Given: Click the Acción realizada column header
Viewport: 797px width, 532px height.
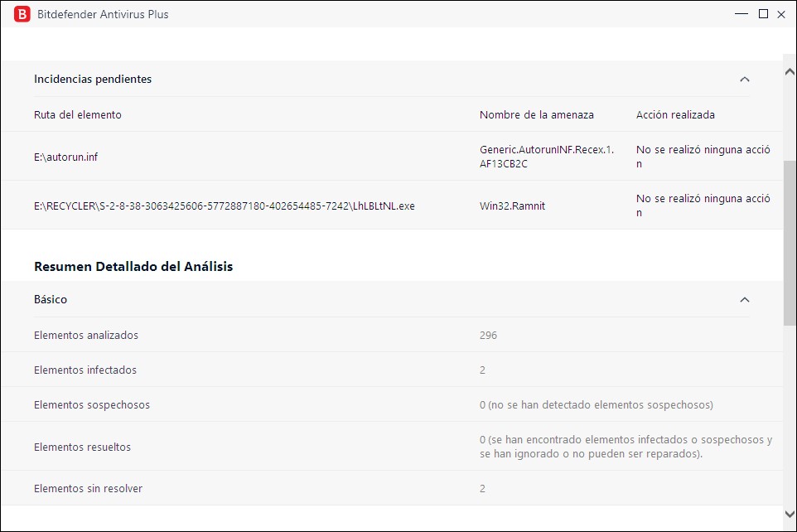Looking at the screenshot, I should pyautogui.click(x=674, y=115).
